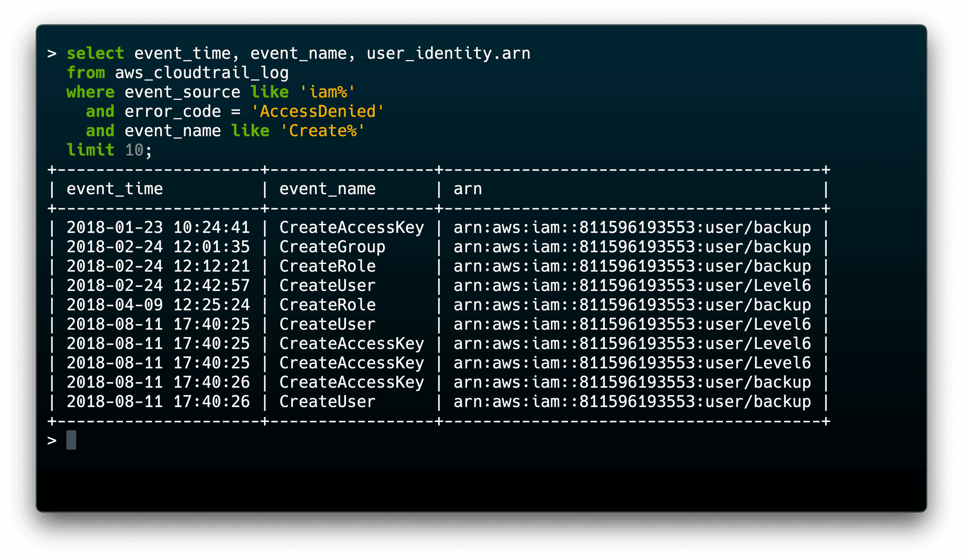The height and width of the screenshot is (560, 963).
Task: Click the arn in the 17:40:25 CreateUser row
Action: 632,324
